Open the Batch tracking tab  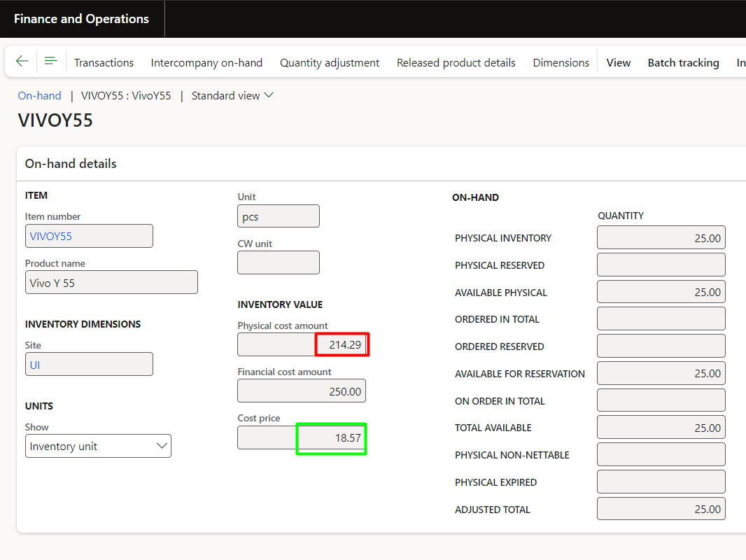pos(683,63)
